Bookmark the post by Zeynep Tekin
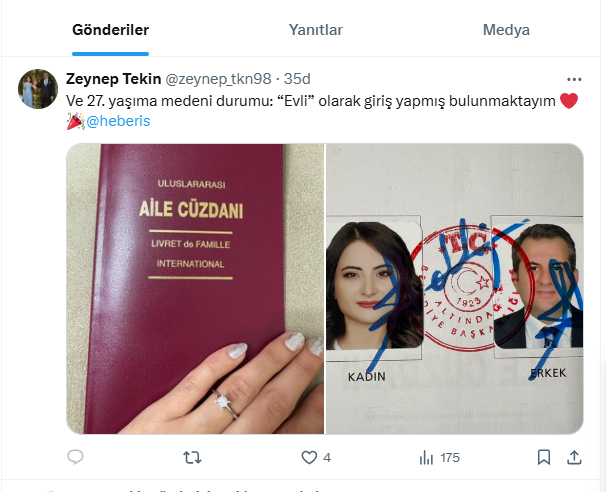The image size is (606, 492). tap(544, 457)
